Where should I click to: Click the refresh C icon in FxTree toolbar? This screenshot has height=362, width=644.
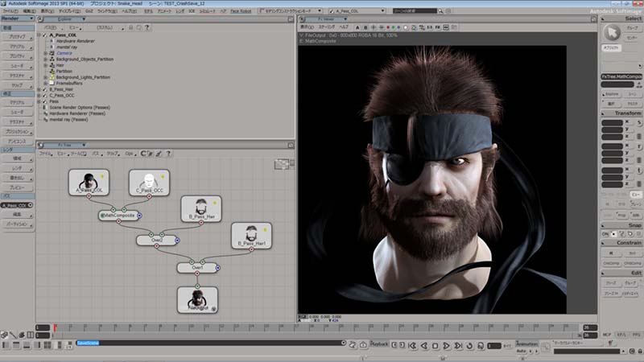coord(143,154)
